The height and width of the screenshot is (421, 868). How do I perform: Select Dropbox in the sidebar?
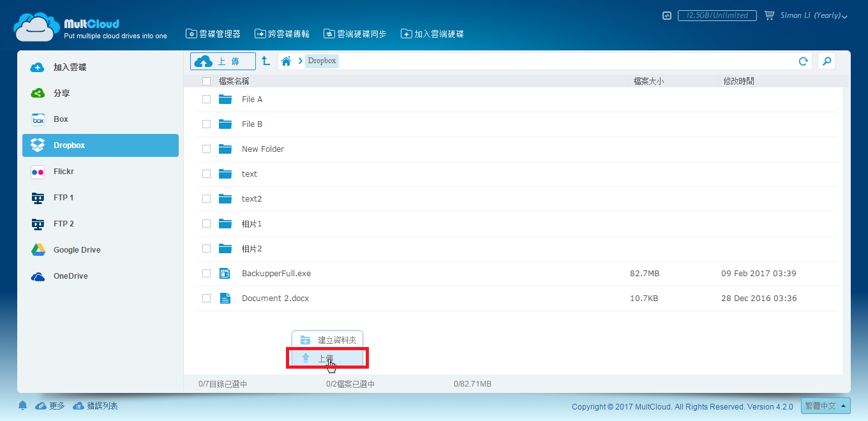pos(100,145)
